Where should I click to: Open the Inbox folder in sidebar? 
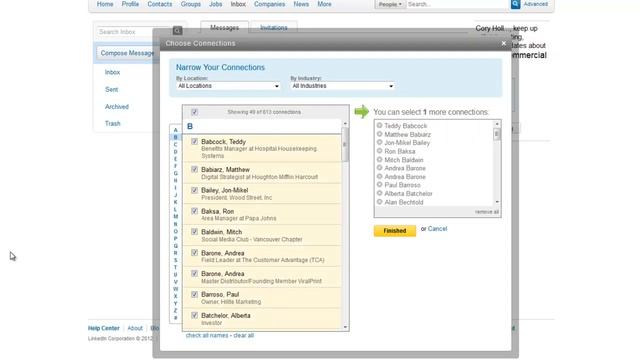[x=112, y=72]
